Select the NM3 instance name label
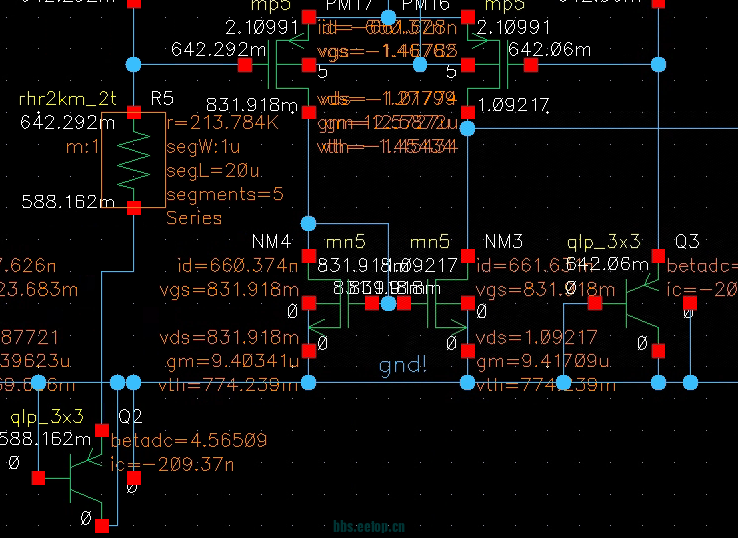 (x=504, y=241)
